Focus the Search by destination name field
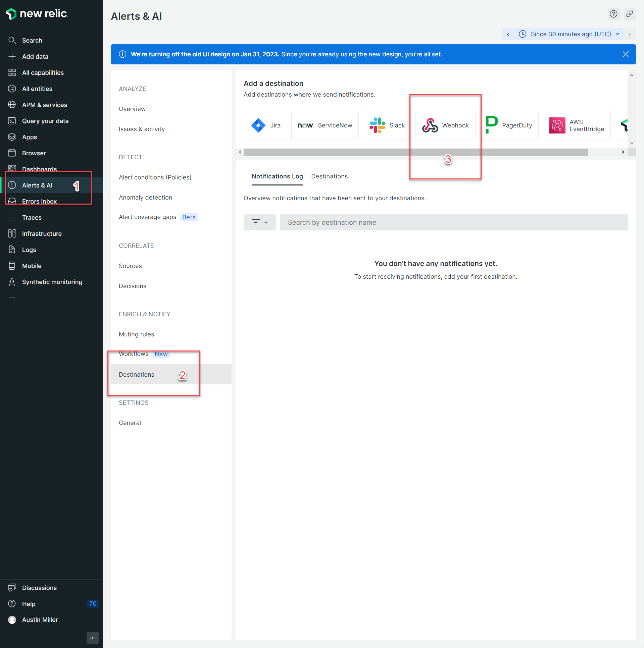The width and height of the screenshot is (644, 648). [453, 222]
